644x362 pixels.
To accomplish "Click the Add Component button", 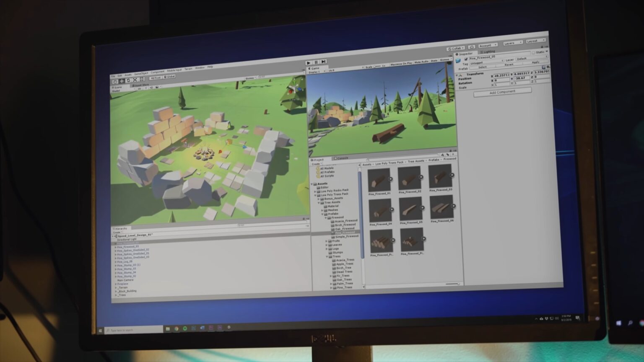I will point(502,92).
